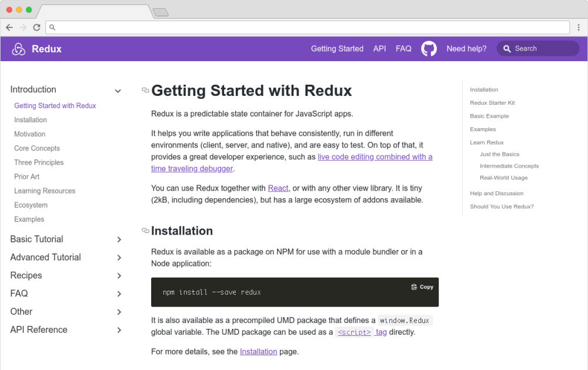Click the active browser tab
This screenshot has width=588, height=370.
click(95, 12)
